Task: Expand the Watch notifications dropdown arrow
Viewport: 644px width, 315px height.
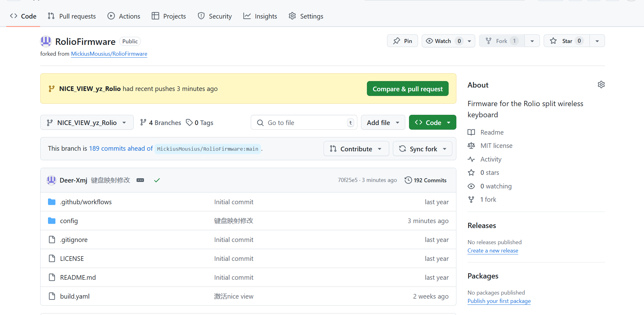Action: point(469,41)
